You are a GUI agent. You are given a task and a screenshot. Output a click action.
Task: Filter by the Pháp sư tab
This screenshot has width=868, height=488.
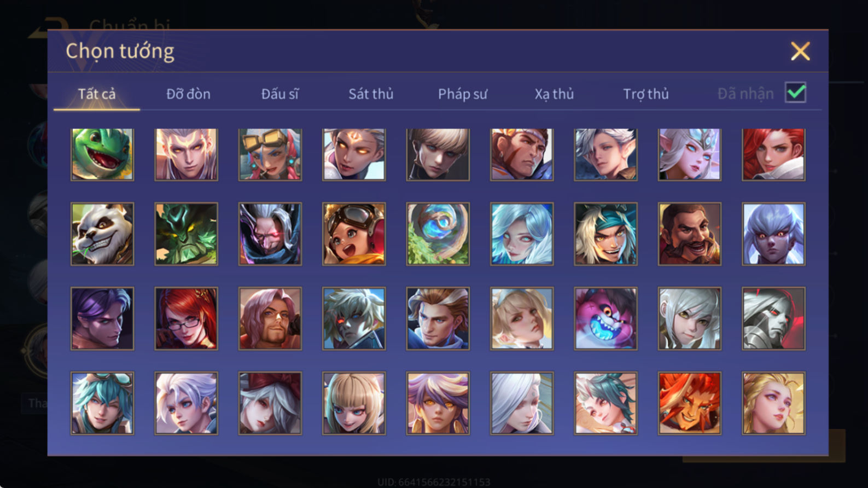click(462, 94)
